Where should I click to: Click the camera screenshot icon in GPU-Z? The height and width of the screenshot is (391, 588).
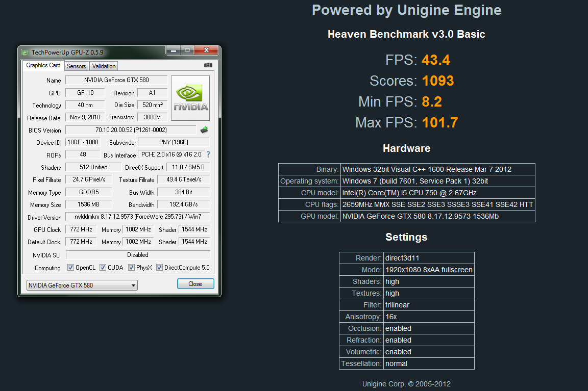click(x=208, y=65)
